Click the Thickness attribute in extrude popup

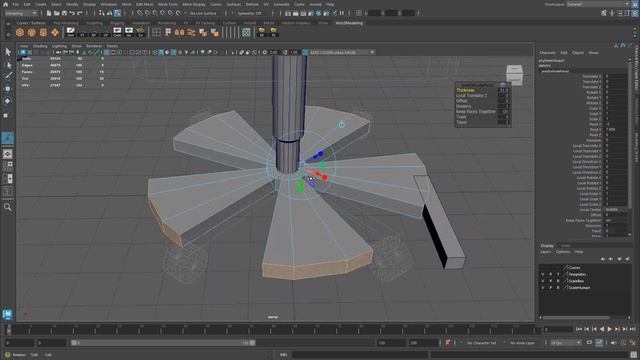coord(465,90)
